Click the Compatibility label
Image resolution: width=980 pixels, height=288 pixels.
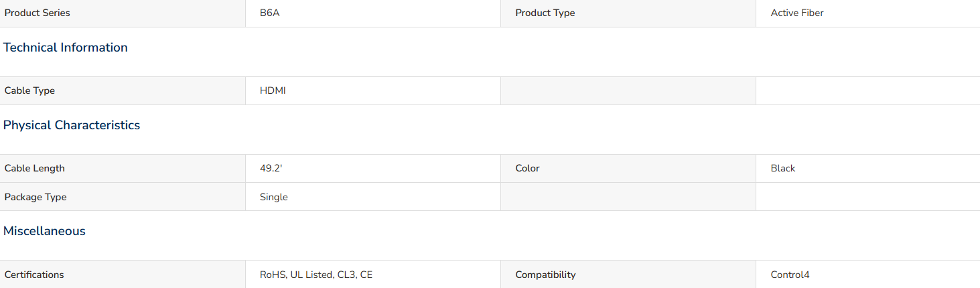[x=545, y=275]
